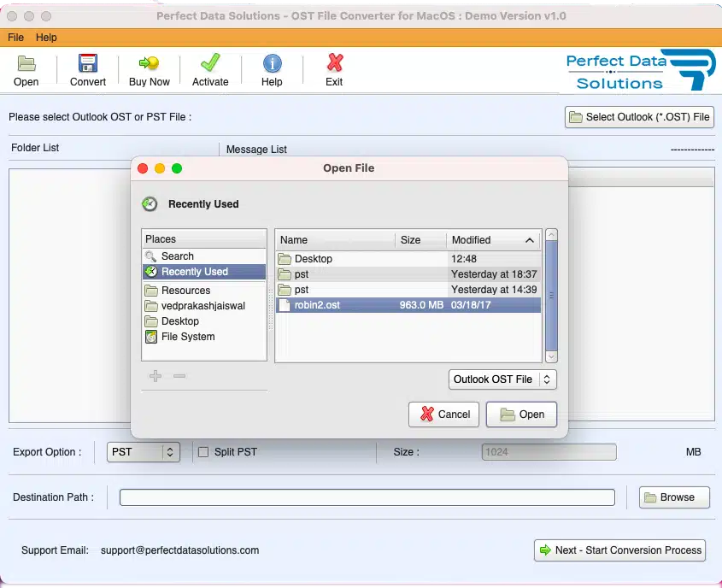Viewport: 722px width, 588px height.
Task: Click the Convert floppy disk icon
Action: (x=87, y=63)
